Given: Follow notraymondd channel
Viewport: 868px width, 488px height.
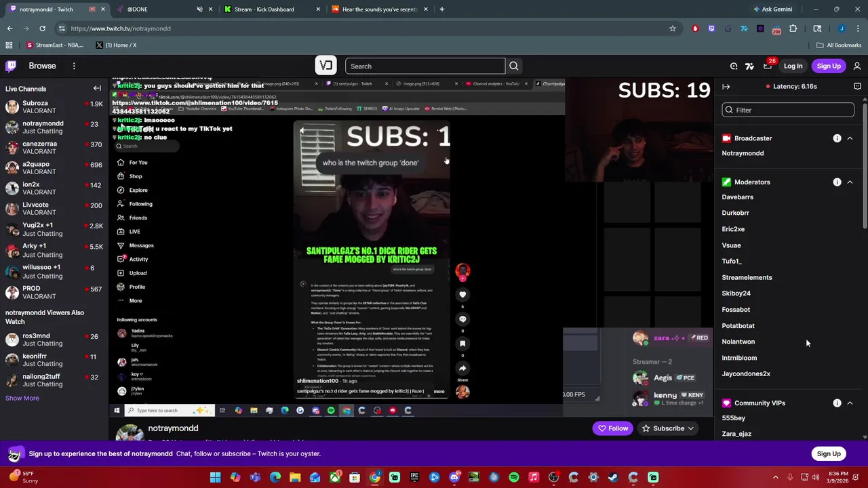Looking at the screenshot, I should point(612,428).
